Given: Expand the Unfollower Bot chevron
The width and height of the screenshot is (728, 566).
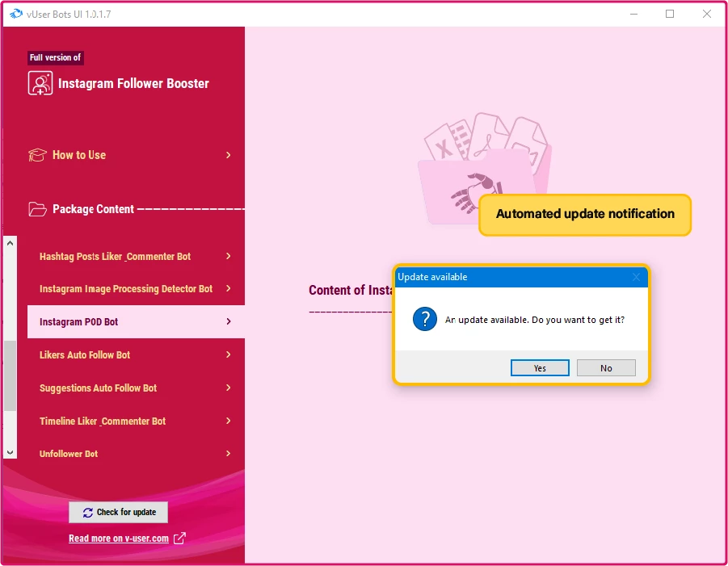Looking at the screenshot, I should [229, 454].
